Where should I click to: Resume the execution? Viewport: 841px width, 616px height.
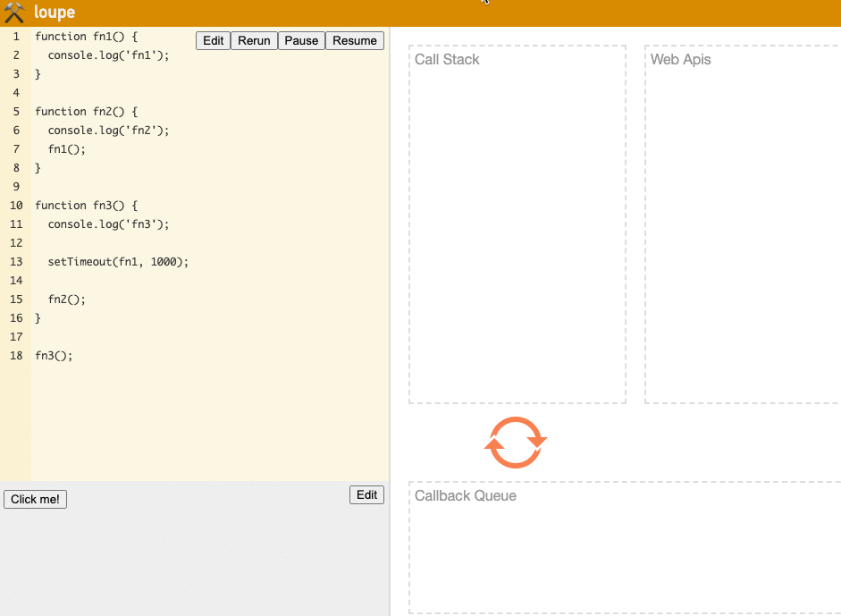pos(355,41)
